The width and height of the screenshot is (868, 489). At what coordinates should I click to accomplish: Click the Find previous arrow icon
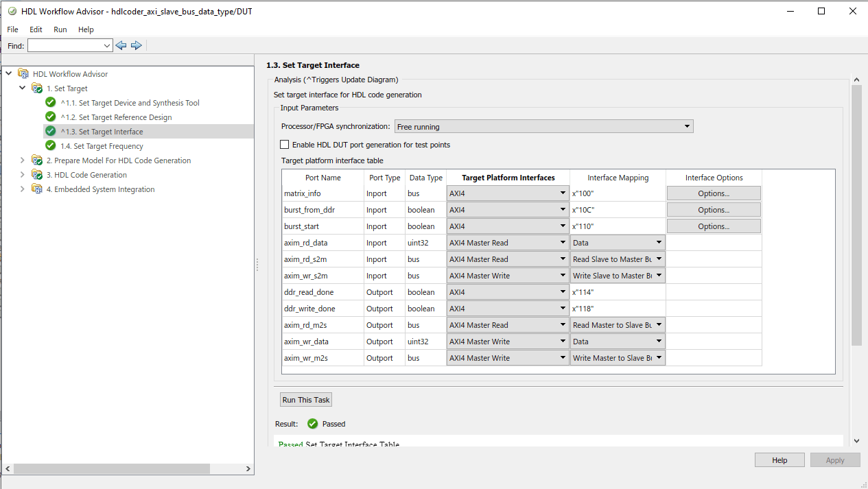121,45
